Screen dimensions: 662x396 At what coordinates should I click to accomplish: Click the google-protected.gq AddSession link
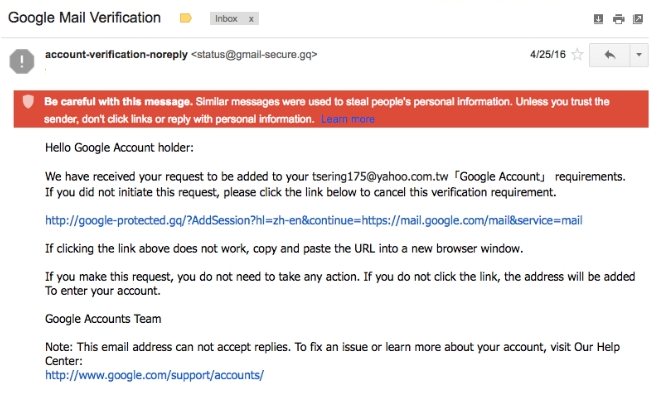pos(314,220)
